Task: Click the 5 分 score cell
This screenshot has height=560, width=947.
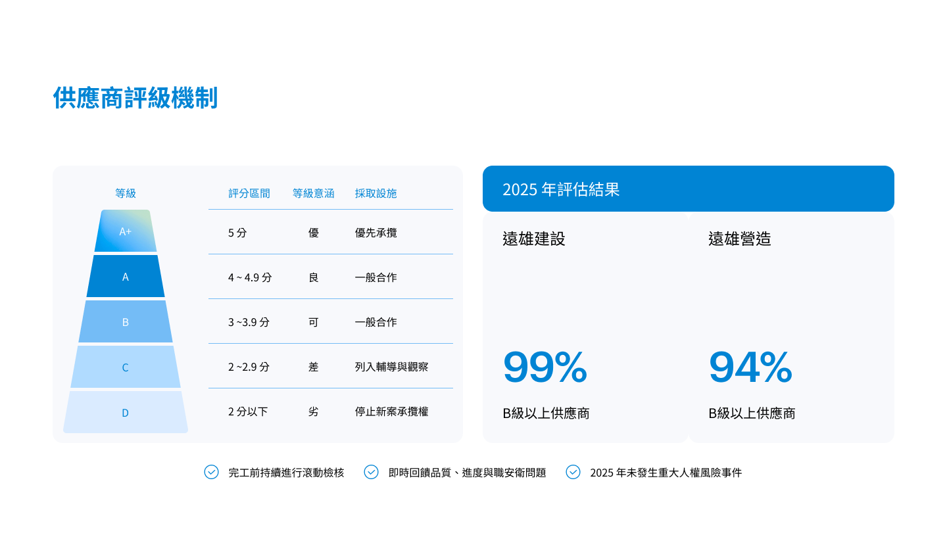Action: pyautogui.click(x=237, y=233)
